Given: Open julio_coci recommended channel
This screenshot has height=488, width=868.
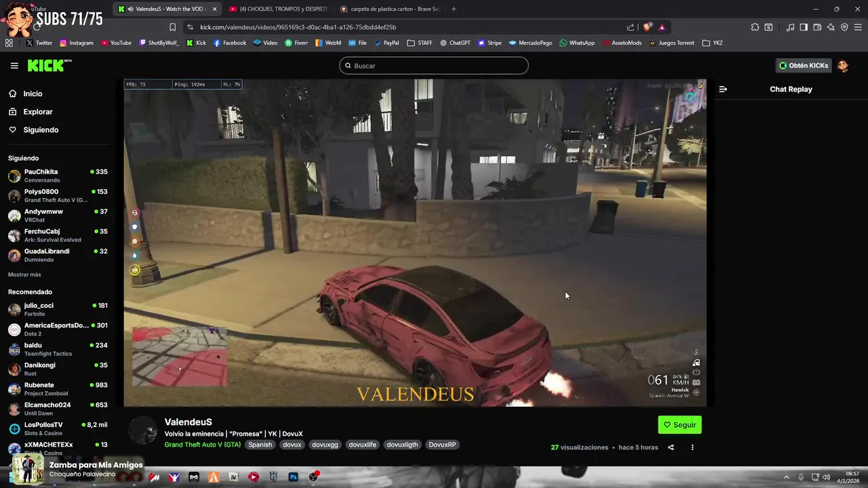Looking at the screenshot, I should click(58, 309).
